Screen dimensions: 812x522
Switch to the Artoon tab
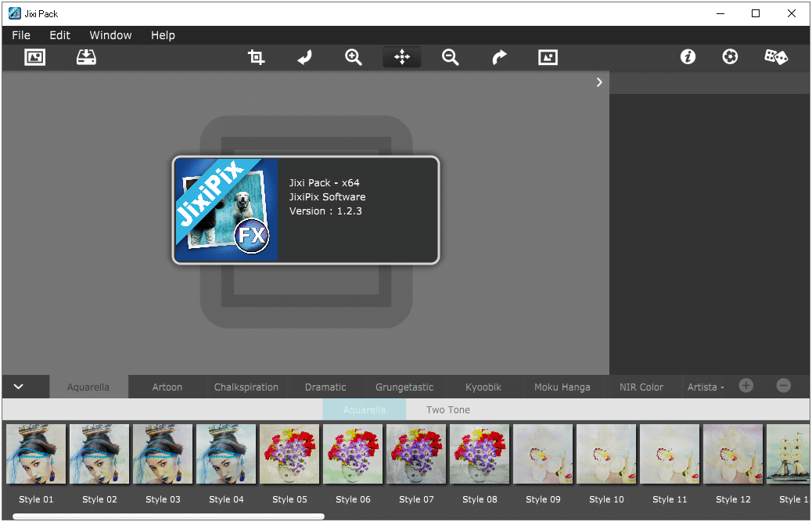(167, 387)
